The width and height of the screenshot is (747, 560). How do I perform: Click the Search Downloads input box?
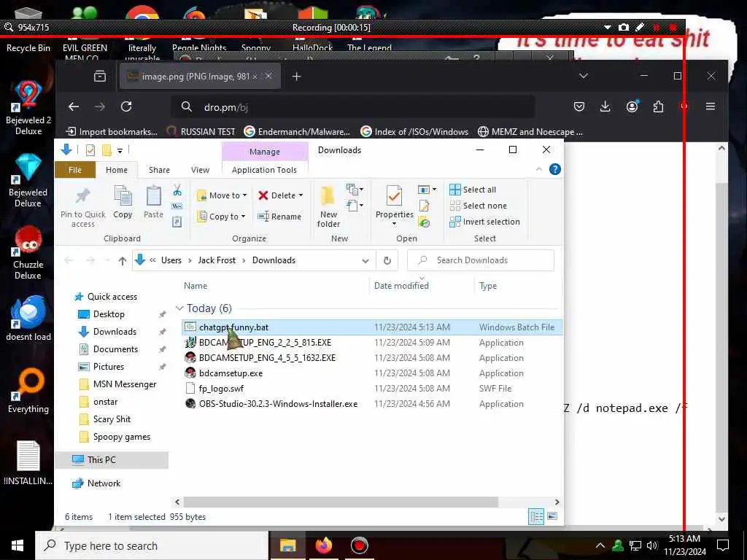click(481, 260)
